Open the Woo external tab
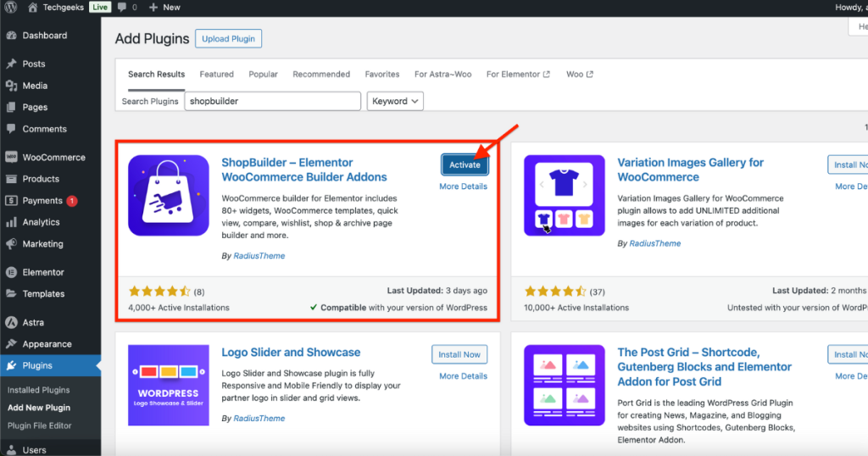The image size is (868, 456). tap(580, 74)
